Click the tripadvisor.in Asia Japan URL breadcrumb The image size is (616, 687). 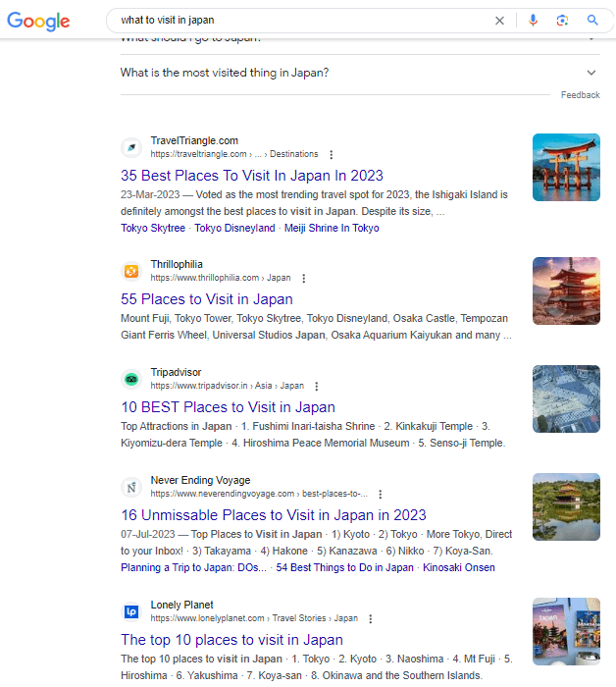228,386
